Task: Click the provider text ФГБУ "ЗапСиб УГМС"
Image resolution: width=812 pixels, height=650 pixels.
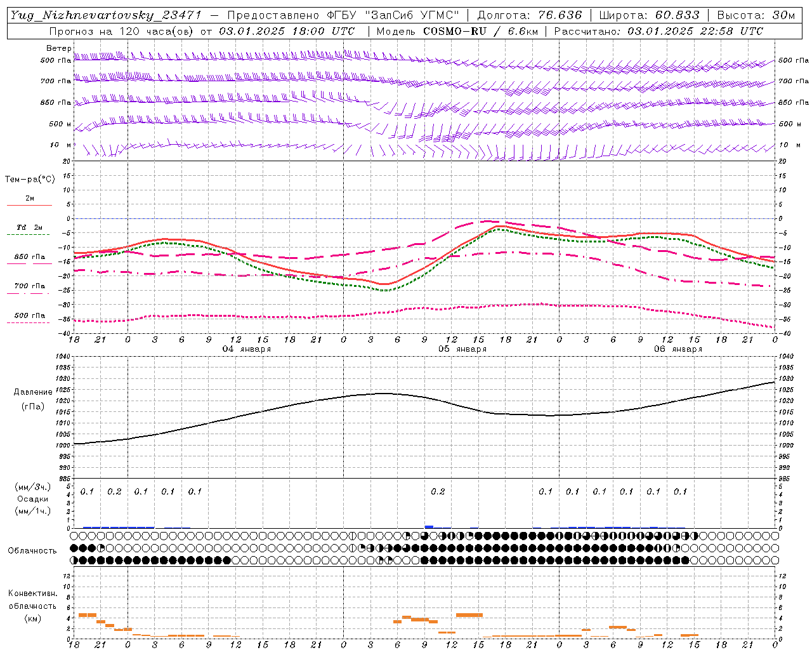Action: point(391,15)
